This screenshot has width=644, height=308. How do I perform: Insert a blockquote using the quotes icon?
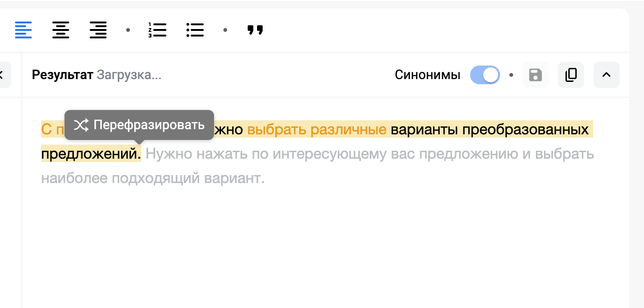(255, 30)
